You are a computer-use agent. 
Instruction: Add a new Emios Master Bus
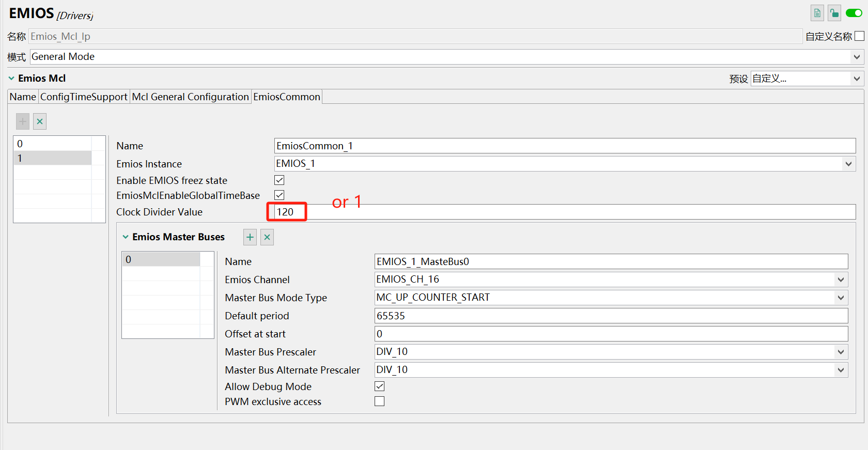click(250, 237)
